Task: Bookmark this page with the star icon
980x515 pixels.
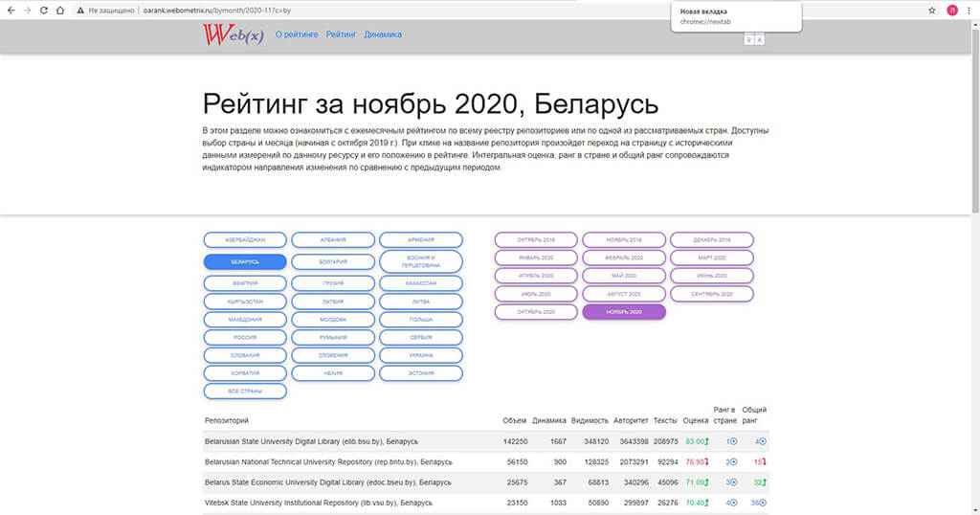Action: pyautogui.click(x=932, y=10)
